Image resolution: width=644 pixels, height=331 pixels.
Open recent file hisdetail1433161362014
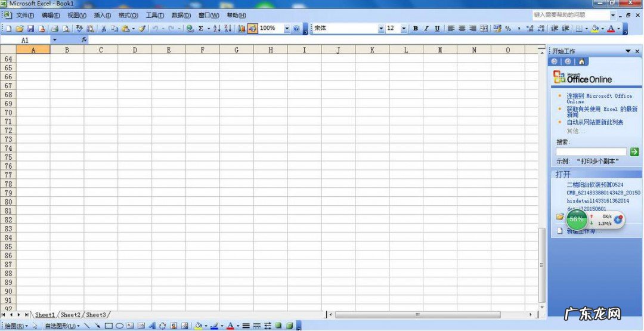pos(597,200)
